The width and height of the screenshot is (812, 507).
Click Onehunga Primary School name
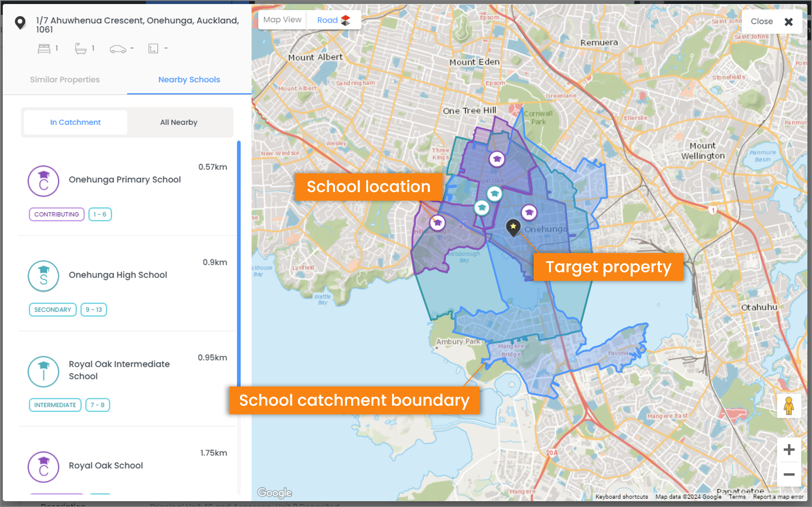click(x=125, y=180)
